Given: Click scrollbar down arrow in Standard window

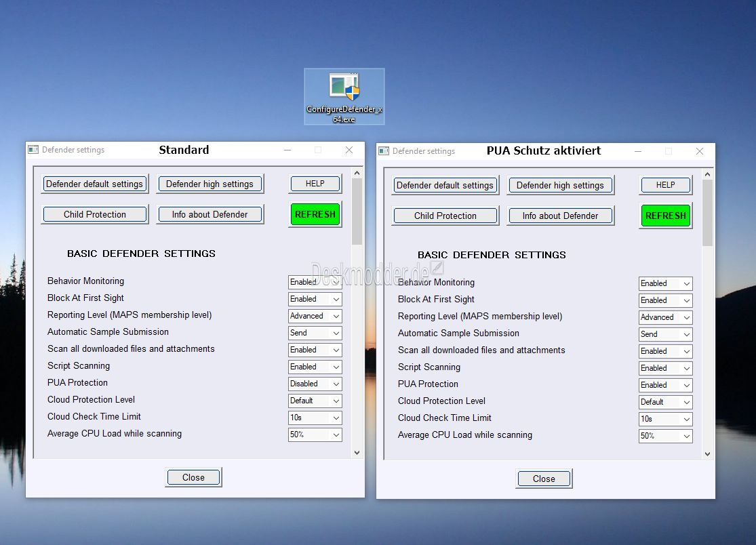Looking at the screenshot, I should (x=357, y=453).
